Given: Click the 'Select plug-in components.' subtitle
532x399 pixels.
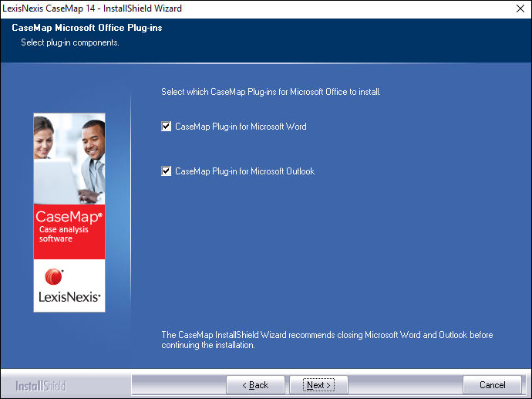Looking at the screenshot, I should (x=70, y=42).
